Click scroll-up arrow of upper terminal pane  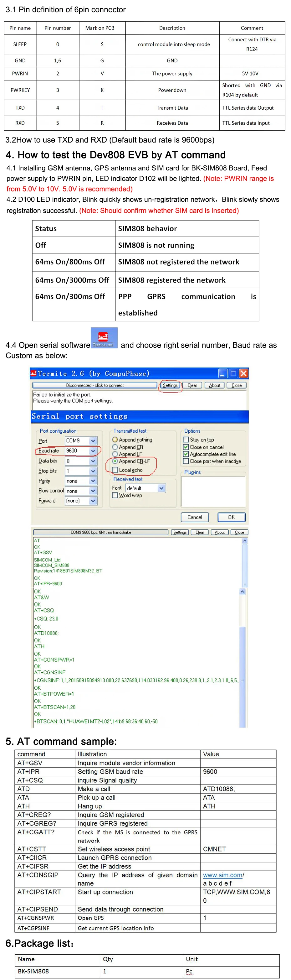click(x=245, y=541)
